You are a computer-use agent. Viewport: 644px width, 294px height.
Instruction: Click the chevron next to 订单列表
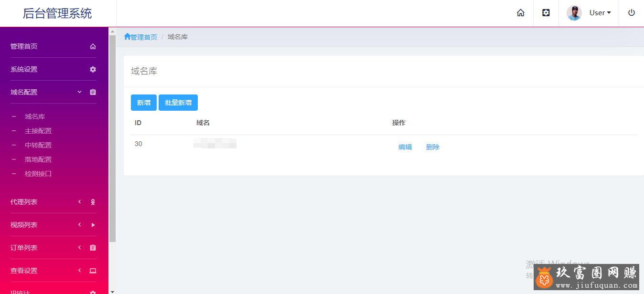(79, 248)
